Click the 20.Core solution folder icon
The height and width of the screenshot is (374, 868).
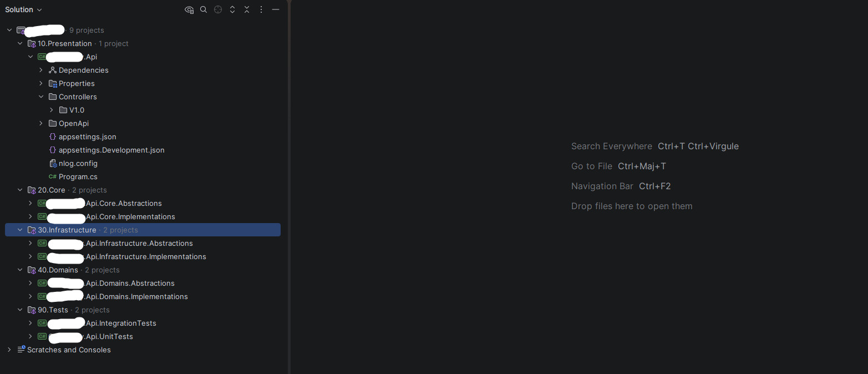32,190
